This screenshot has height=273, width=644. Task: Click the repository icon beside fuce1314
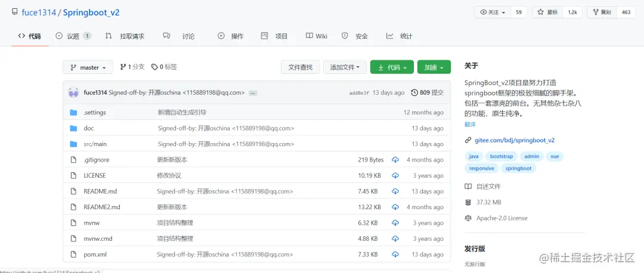coord(15,12)
